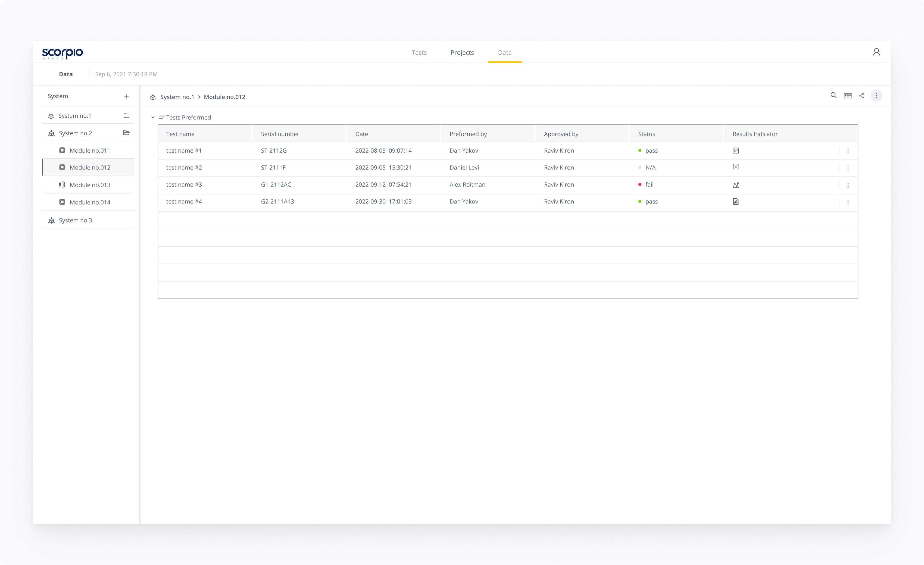Click System no.1 closed folder icon
Viewport: 924px width, 565px height.
coord(126,115)
